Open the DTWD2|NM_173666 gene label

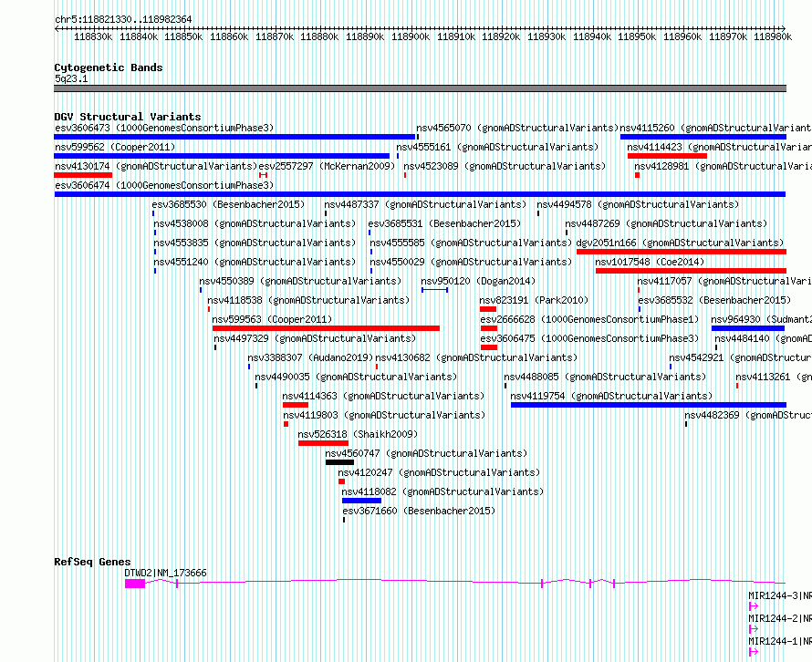coord(166,573)
